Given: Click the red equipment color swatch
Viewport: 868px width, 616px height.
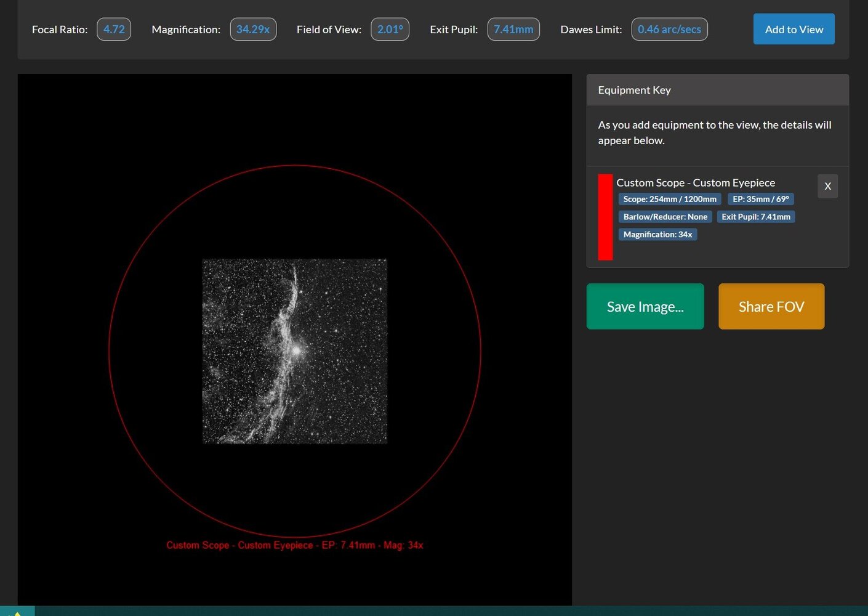Looking at the screenshot, I should [x=605, y=217].
